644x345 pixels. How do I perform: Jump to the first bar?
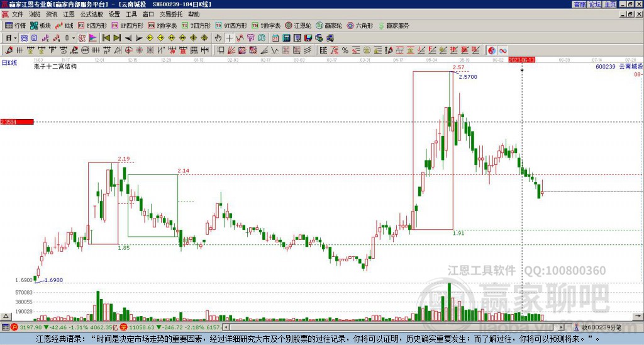[106, 38]
